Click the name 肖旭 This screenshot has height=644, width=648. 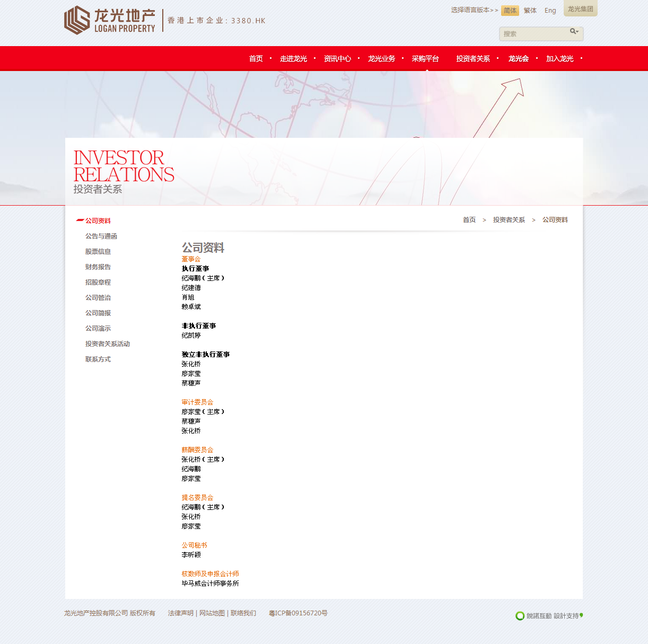coord(188,297)
